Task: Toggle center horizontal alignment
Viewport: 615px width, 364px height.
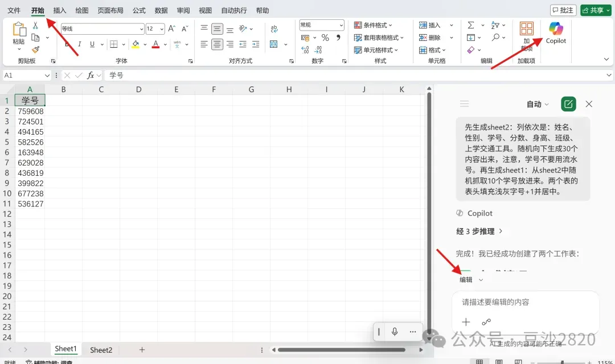Action: pyautogui.click(x=217, y=44)
